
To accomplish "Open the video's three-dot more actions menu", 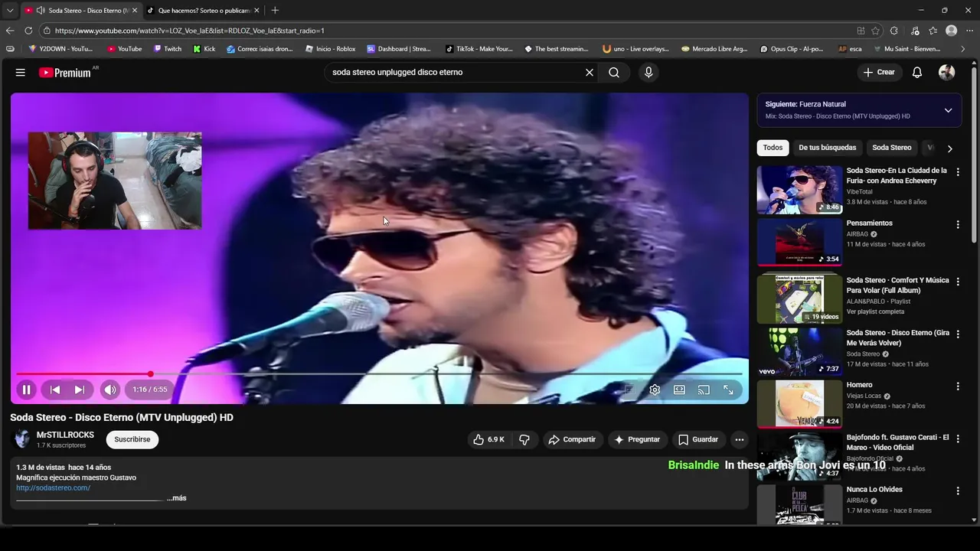I will 739,439.
